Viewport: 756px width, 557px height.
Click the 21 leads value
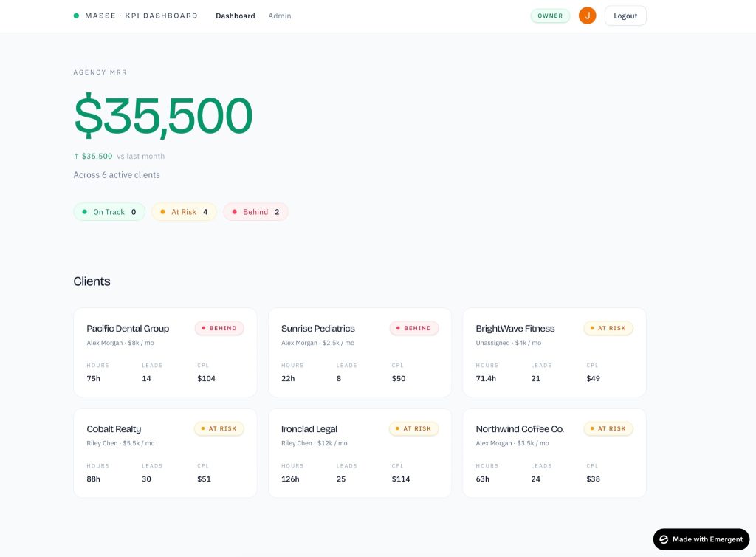click(536, 378)
